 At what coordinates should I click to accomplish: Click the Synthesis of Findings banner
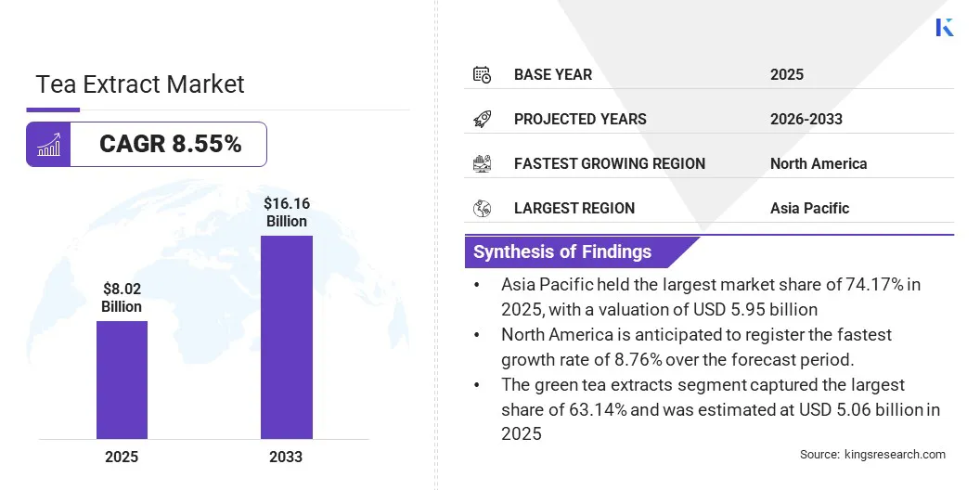coord(582,251)
